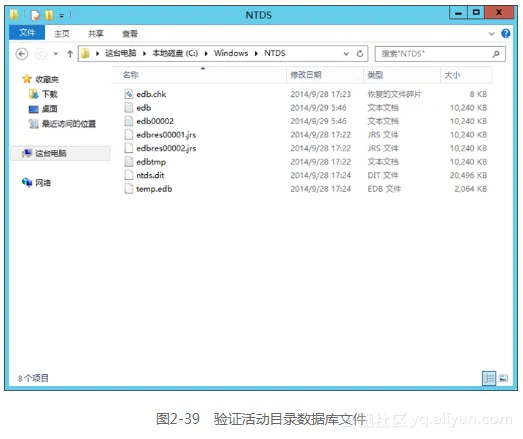Click the 8 个项目 status text
This screenshot has width=523, height=439.
33,378
